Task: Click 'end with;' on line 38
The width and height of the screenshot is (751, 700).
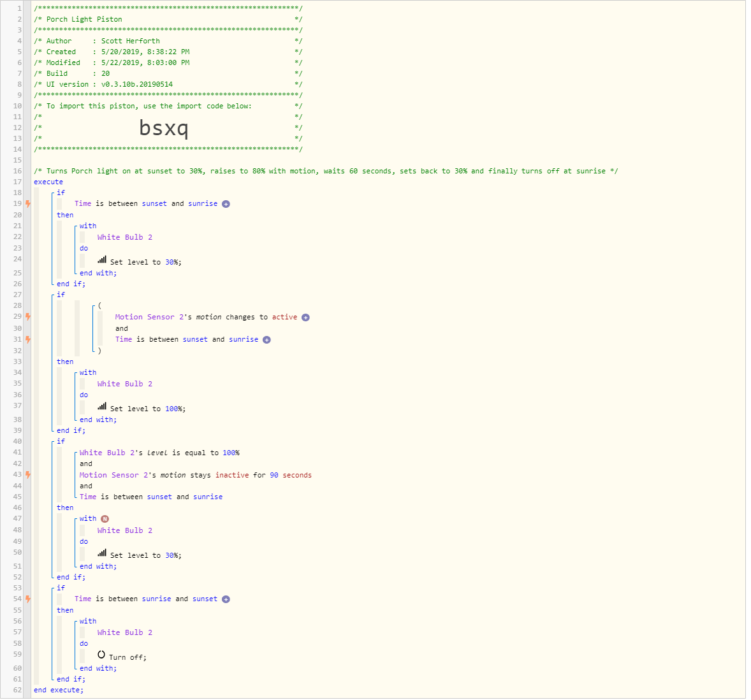Action: point(98,420)
